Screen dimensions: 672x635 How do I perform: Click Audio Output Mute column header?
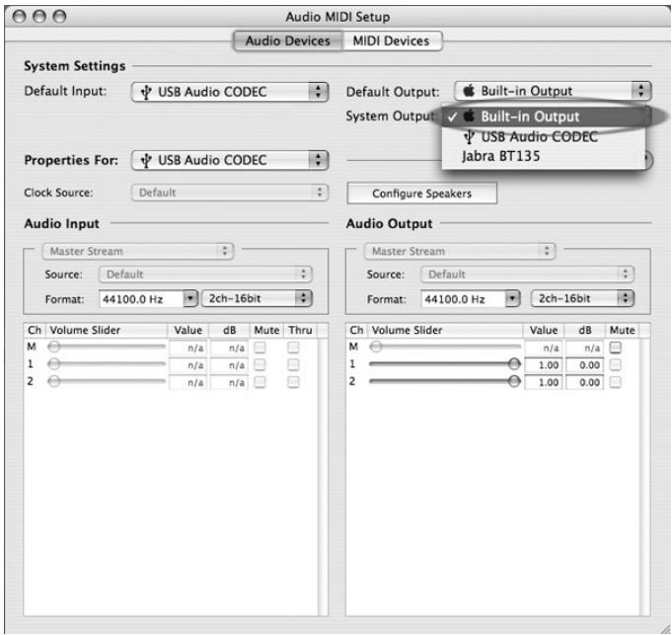(x=622, y=330)
